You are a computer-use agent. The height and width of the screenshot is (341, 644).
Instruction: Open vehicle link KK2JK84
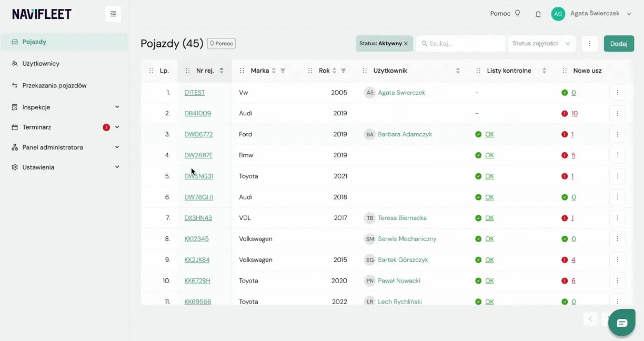click(x=197, y=260)
